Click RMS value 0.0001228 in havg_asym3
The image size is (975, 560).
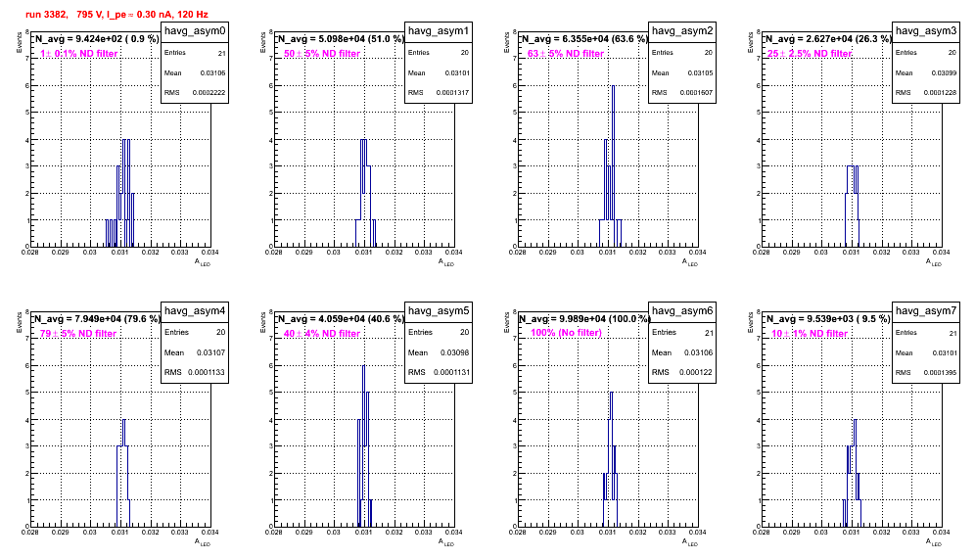[x=940, y=93]
